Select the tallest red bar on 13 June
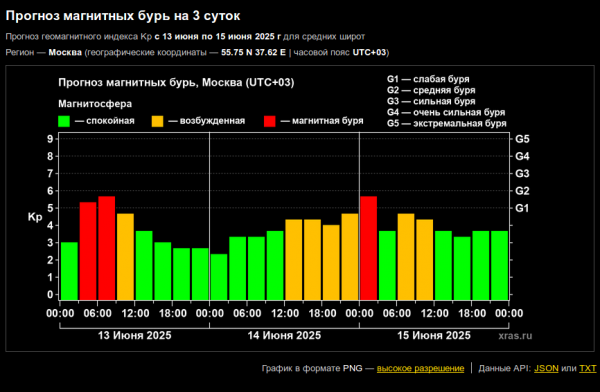600x392 pixels. (x=107, y=248)
